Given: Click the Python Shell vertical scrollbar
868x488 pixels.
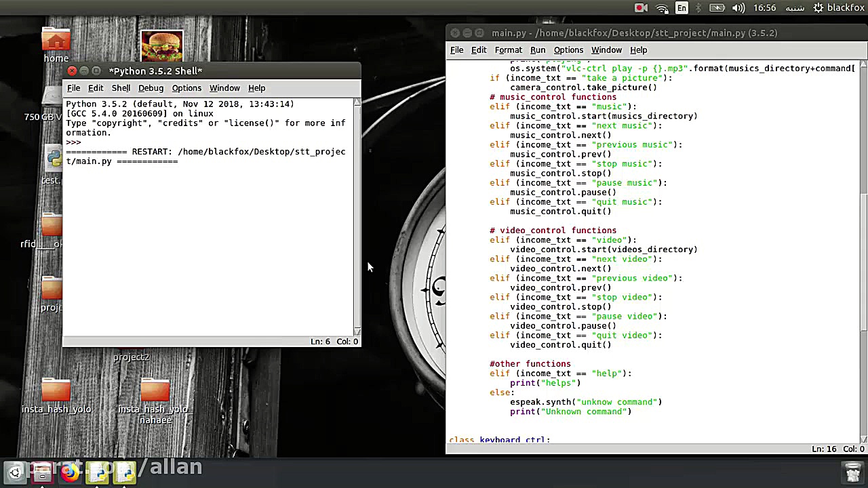Looking at the screenshot, I should (x=357, y=217).
